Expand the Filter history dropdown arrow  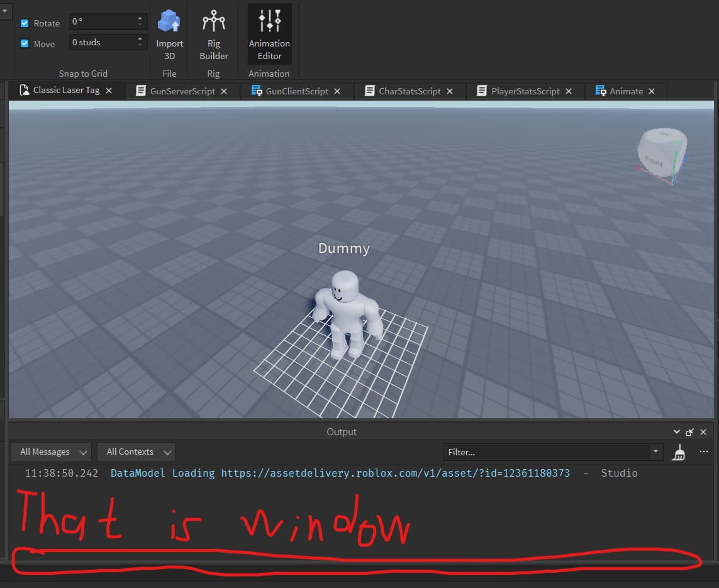[x=656, y=452]
